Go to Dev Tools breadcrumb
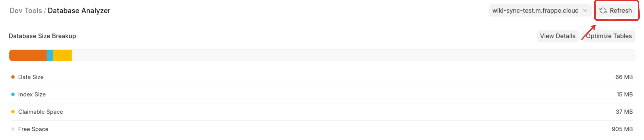644x140 pixels. 25,10
